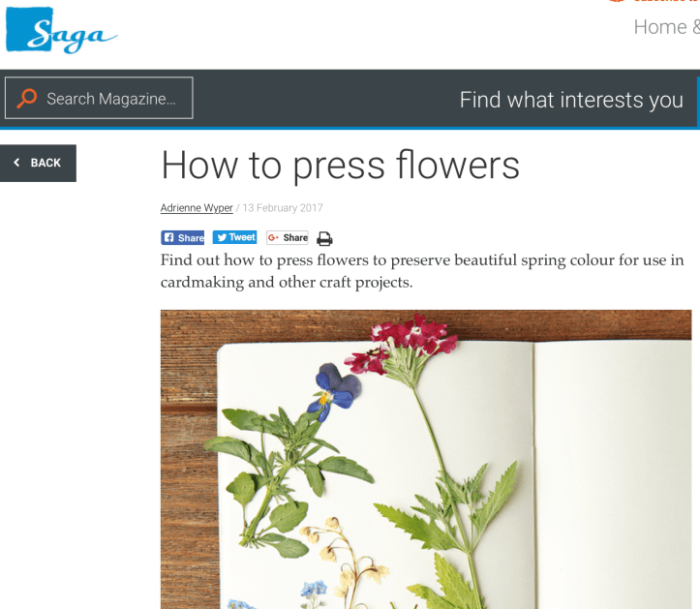Share article on Google Plus

[x=288, y=237]
